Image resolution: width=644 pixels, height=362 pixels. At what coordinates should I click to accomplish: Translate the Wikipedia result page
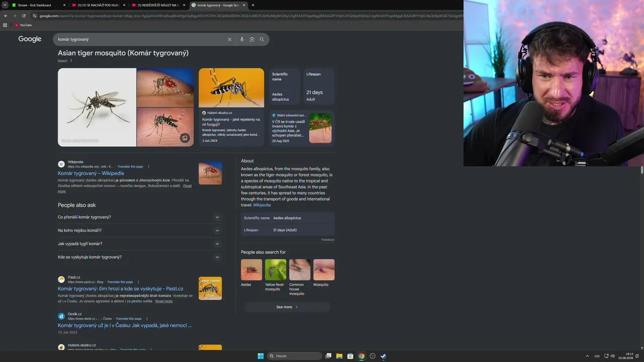(x=130, y=166)
